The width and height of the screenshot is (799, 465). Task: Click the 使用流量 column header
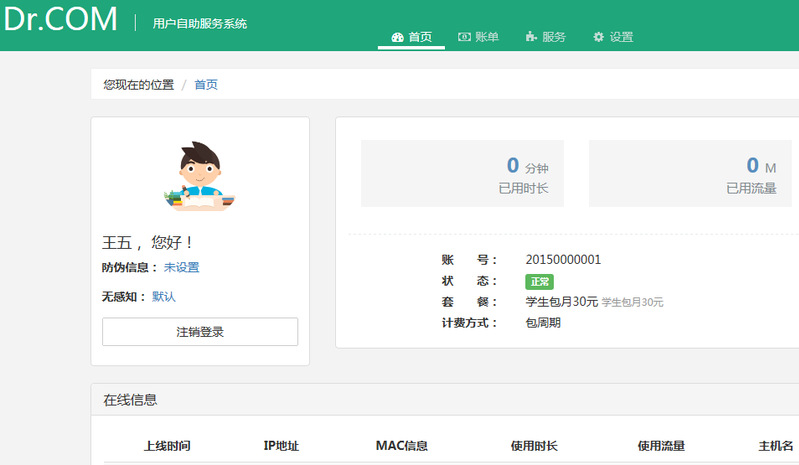(661, 446)
